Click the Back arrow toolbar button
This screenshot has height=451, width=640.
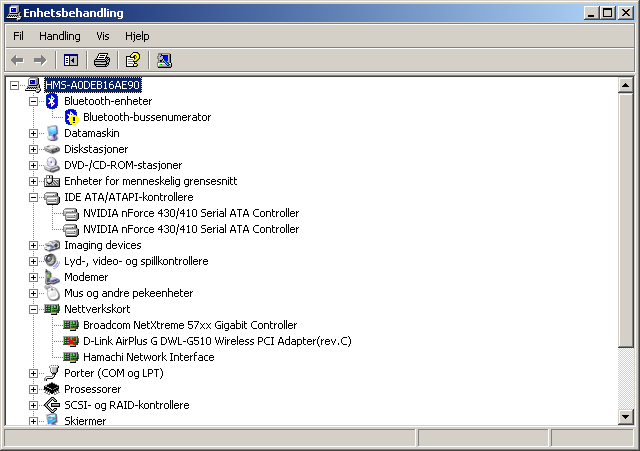click(18, 60)
